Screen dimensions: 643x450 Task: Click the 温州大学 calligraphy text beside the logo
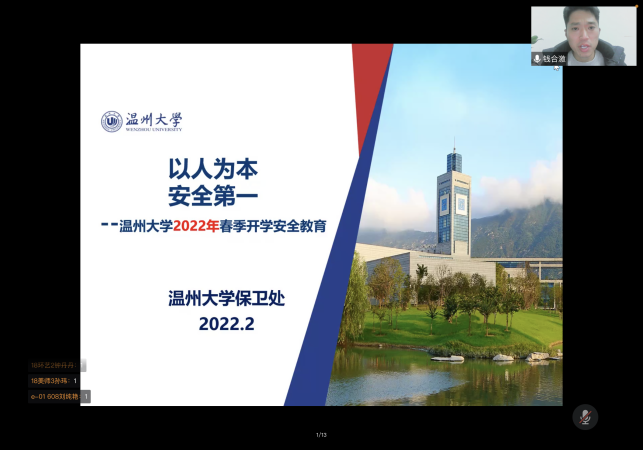pos(154,121)
